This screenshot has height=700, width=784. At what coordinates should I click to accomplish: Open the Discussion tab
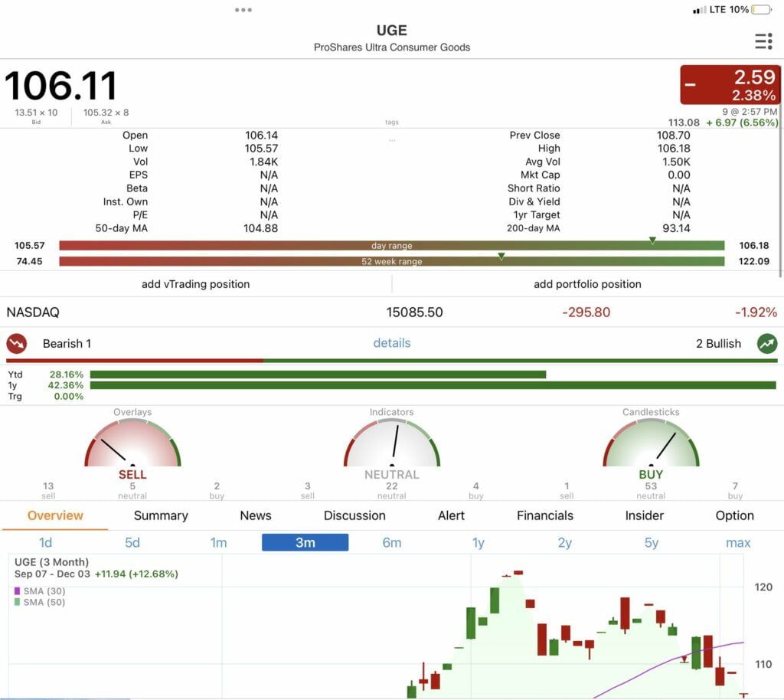[354, 515]
